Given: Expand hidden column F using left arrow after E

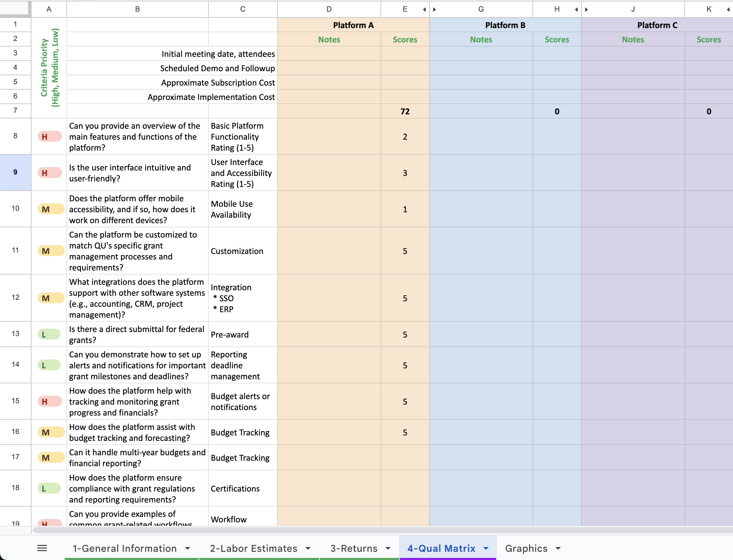Looking at the screenshot, I should click(424, 9).
